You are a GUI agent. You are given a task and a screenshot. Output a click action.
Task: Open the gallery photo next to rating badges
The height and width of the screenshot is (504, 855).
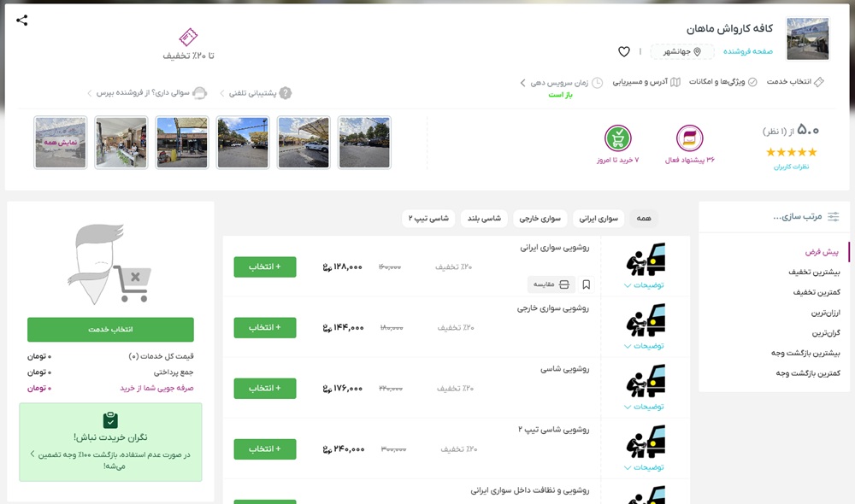[x=364, y=142]
